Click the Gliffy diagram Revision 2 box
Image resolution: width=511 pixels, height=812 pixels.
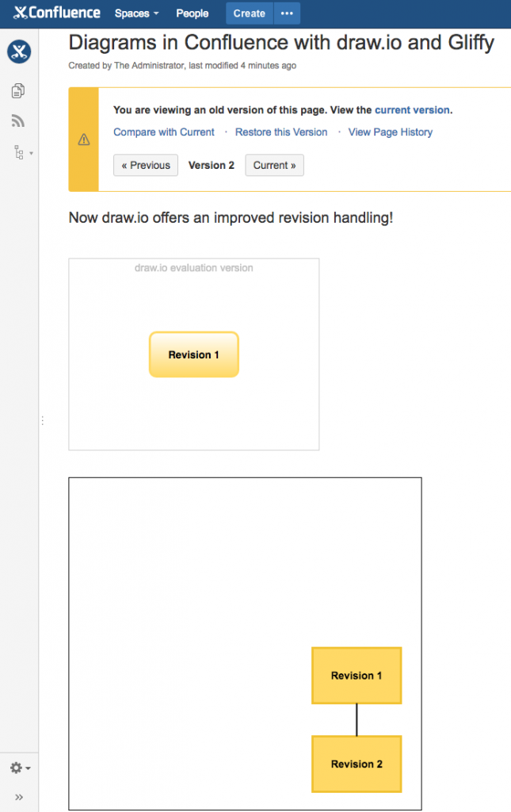point(357,764)
